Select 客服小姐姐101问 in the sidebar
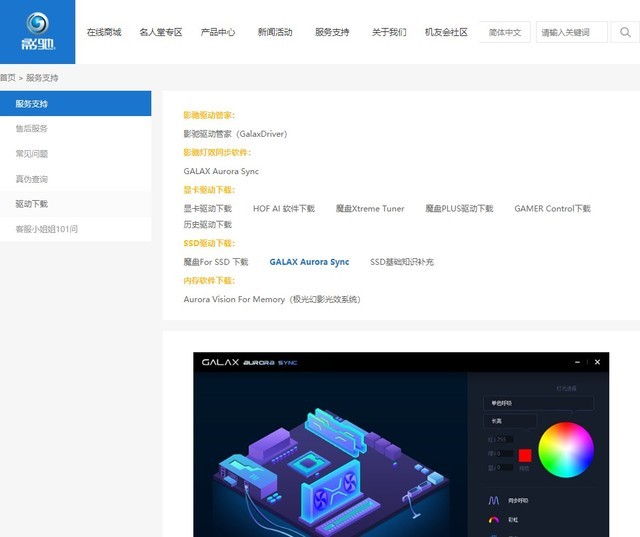Viewport: 640px width, 537px height. [x=76, y=229]
